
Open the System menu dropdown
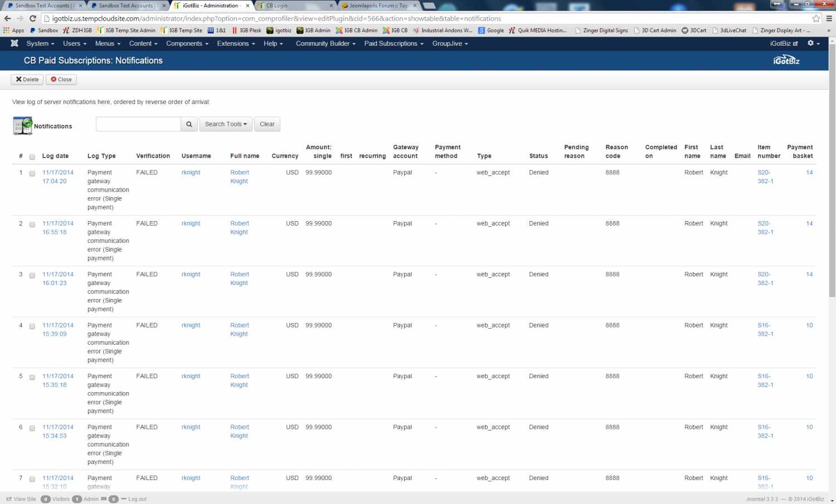[x=40, y=43]
